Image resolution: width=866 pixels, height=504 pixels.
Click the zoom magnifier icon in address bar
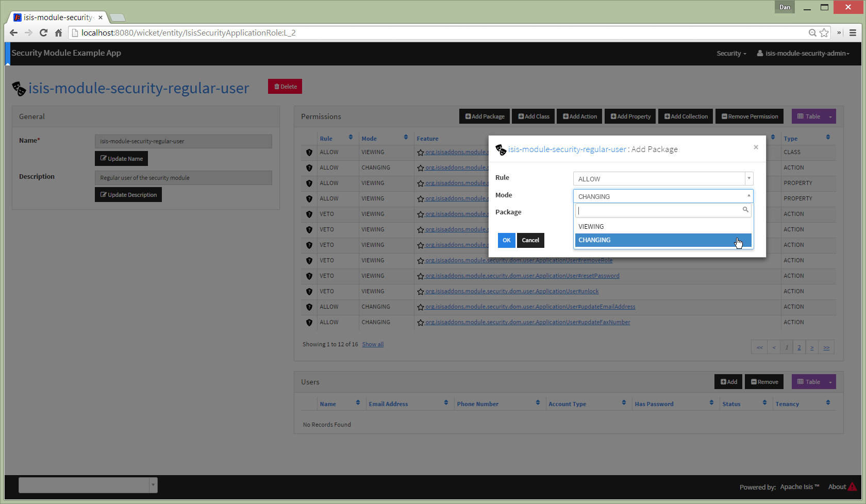click(812, 33)
